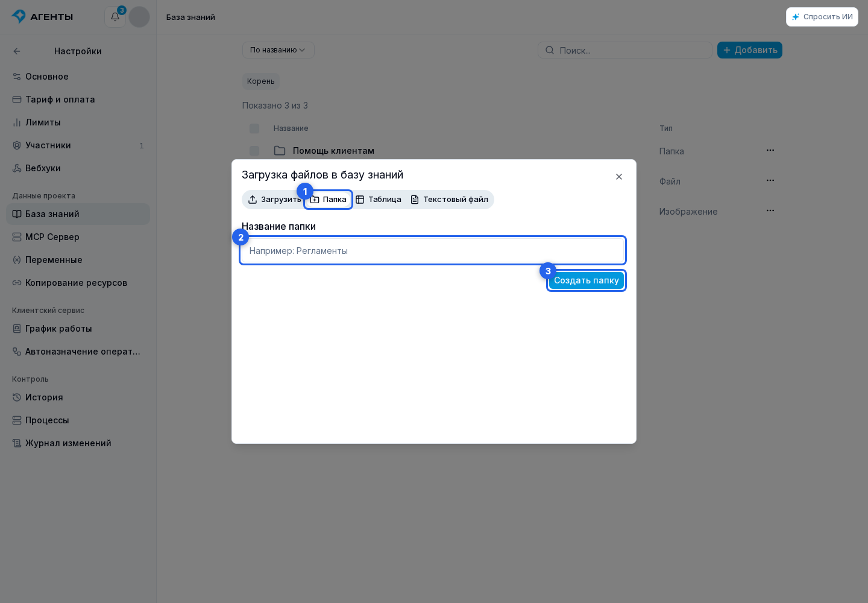Click the back arrow beside Настройки
This screenshot has width=868, height=603.
click(17, 51)
